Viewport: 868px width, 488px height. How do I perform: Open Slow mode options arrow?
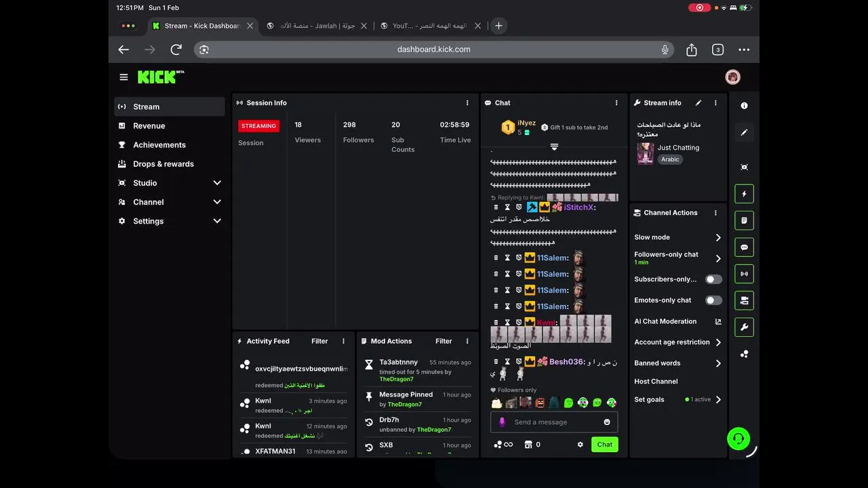718,238
